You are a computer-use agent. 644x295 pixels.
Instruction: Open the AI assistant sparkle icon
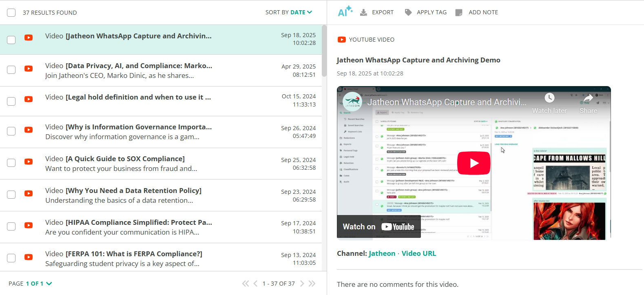click(345, 12)
